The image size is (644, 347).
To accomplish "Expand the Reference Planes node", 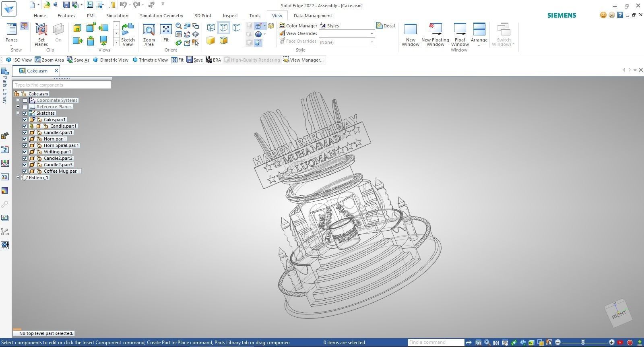I will coord(18,107).
